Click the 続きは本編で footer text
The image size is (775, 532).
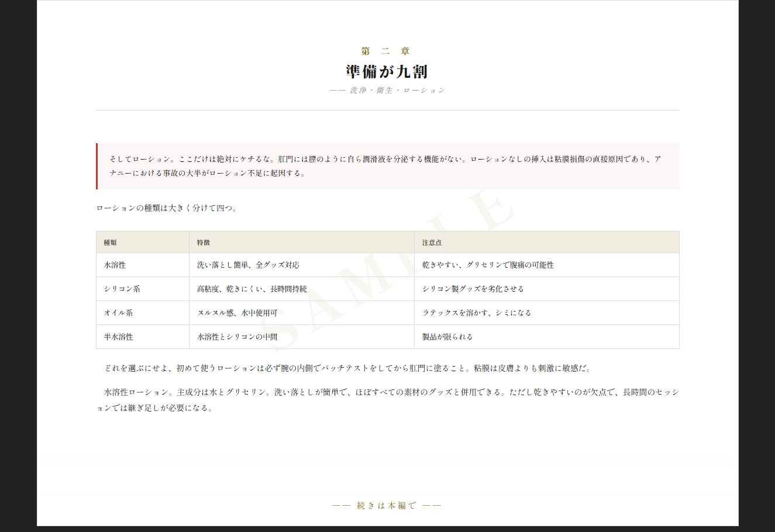387,506
